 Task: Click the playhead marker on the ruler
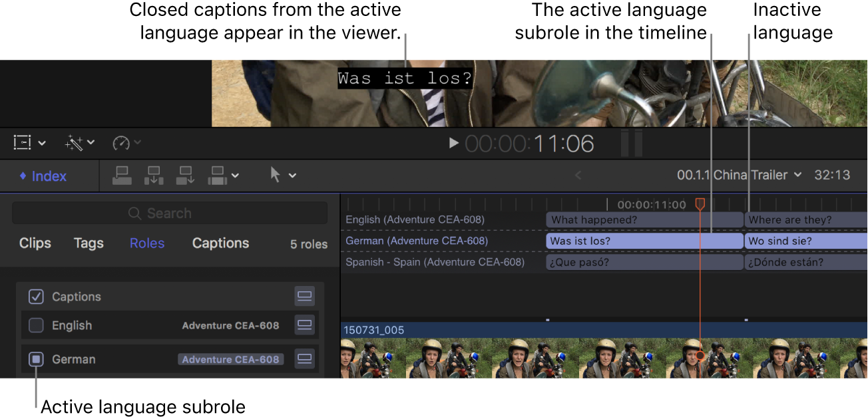(700, 204)
